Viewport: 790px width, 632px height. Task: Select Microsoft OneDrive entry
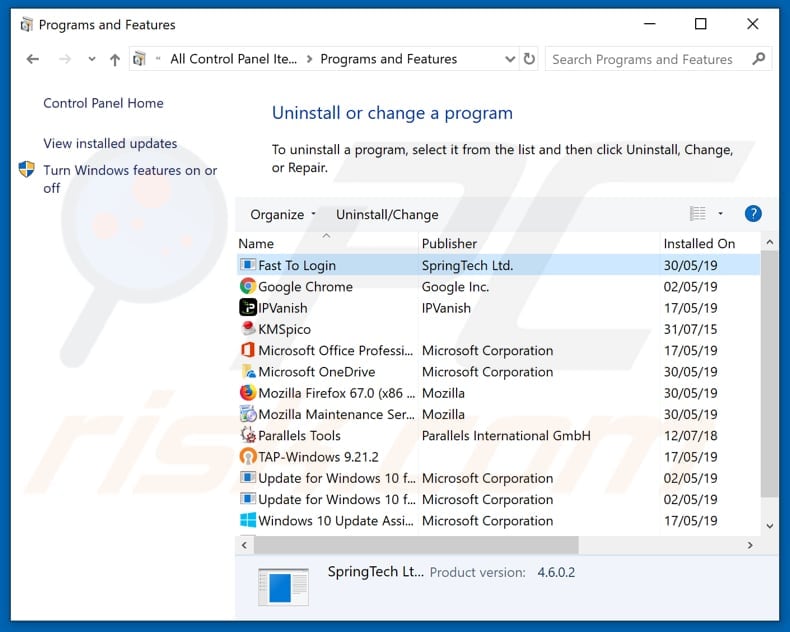(317, 372)
